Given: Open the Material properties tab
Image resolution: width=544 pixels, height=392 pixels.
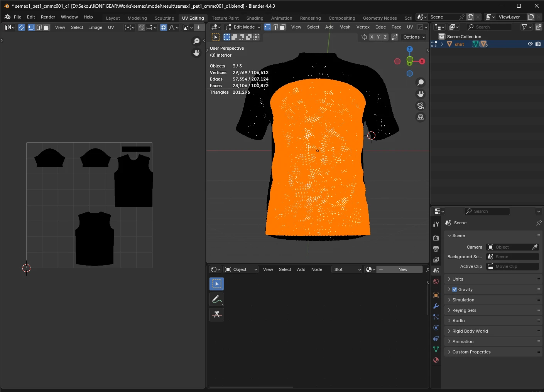Looking at the screenshot, I should (436, 360).
